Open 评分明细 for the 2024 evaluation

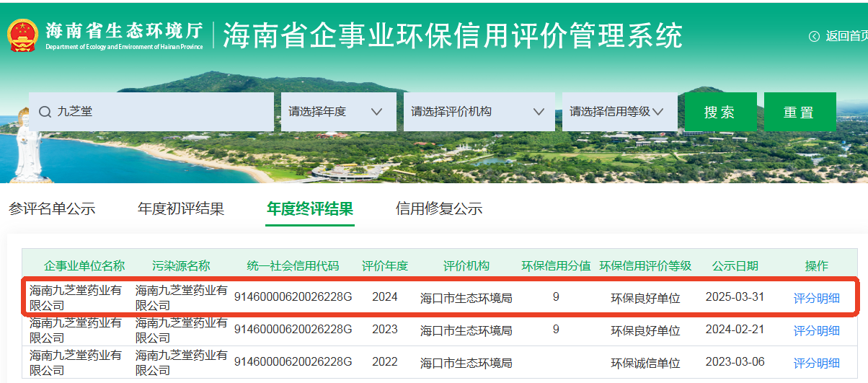tap(817, 298)
